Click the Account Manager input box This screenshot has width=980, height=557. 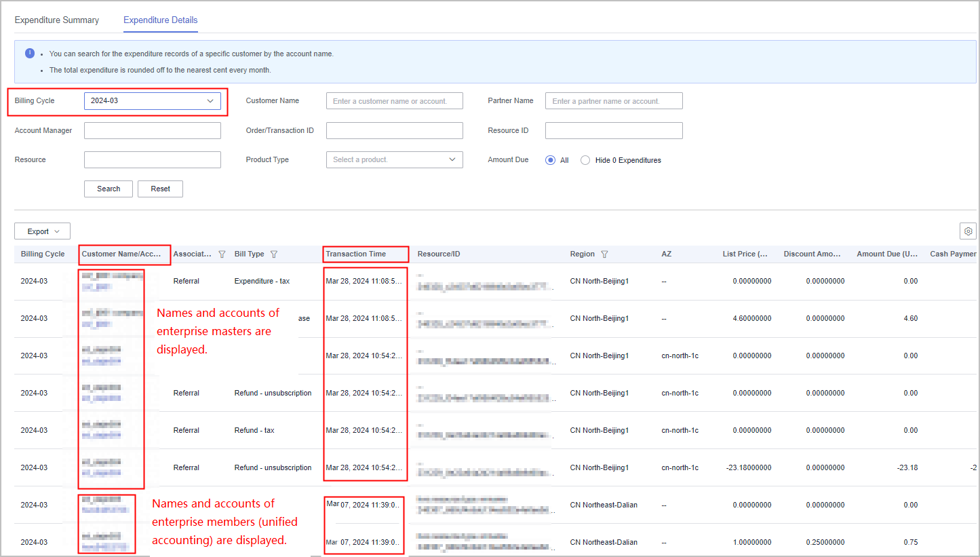[x=153, y=130]
